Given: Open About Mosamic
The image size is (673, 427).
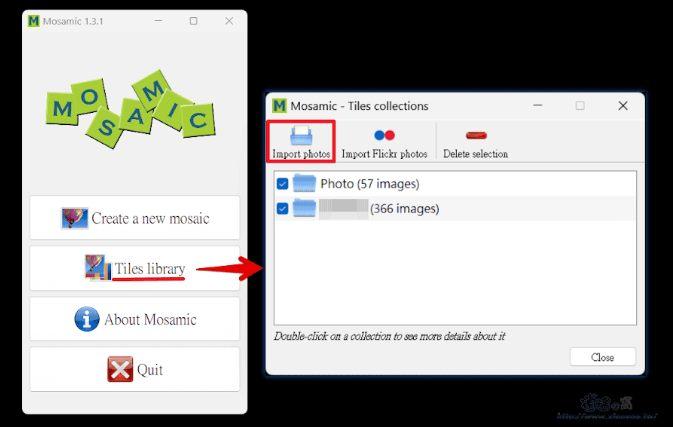Looking at the screenshot, I should click(x=135, y=319).
